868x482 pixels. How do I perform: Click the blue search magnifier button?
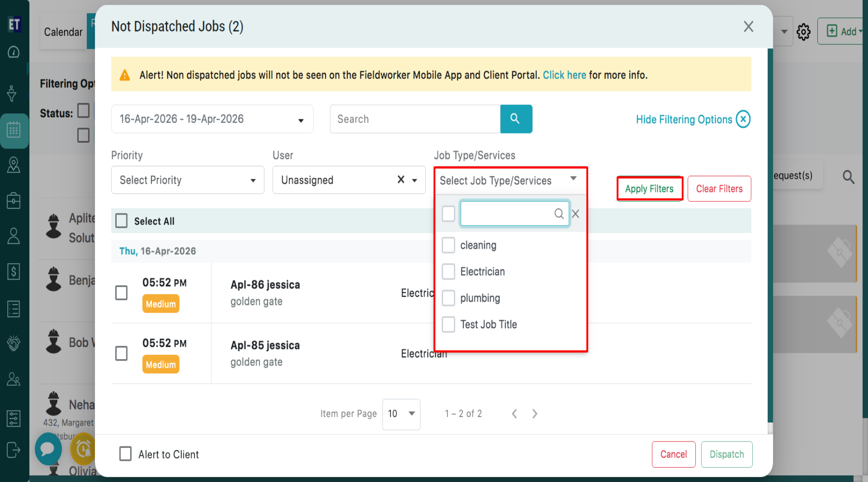(515, 119)
